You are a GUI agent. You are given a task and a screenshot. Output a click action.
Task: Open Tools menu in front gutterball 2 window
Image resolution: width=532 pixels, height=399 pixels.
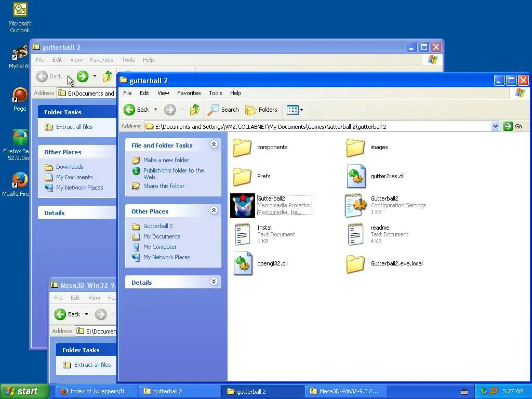pos(216,93)
